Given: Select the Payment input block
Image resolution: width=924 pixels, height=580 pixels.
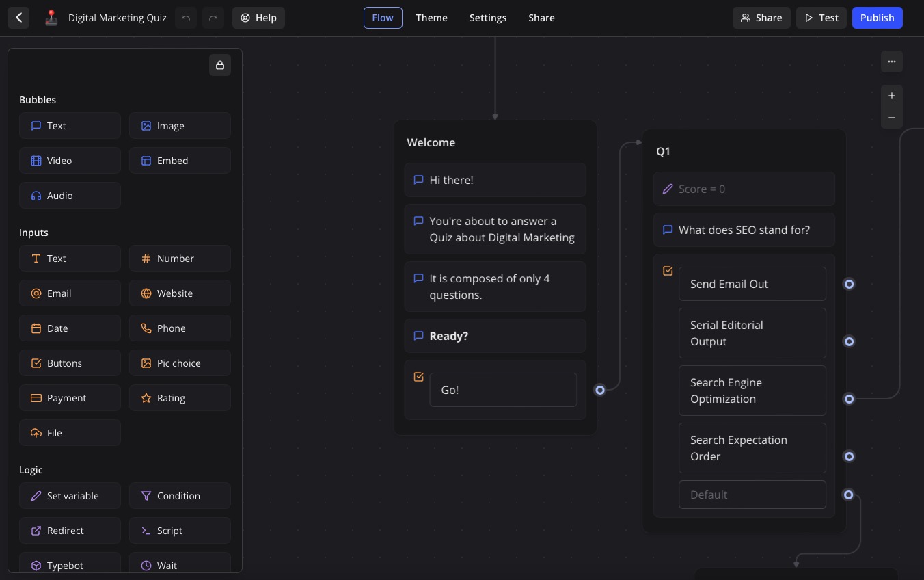Looking at the screenshot, I should (x=70, y=397).
